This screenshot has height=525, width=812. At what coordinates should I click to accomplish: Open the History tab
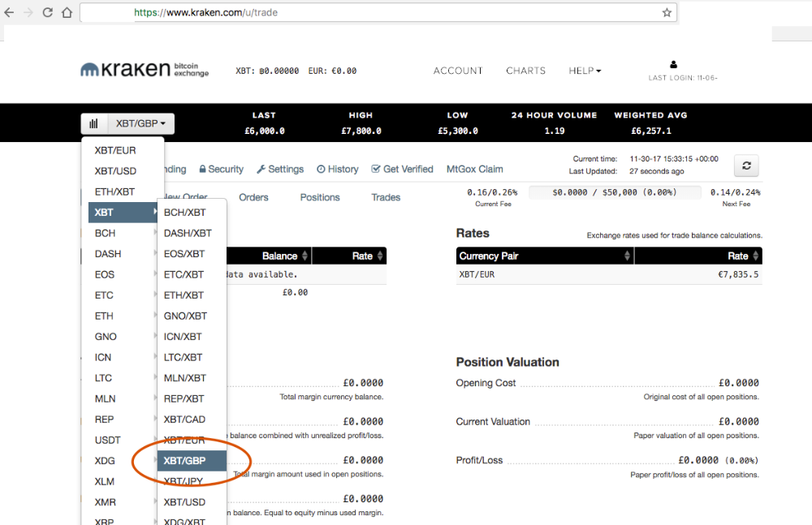click(x=338, y=170)
